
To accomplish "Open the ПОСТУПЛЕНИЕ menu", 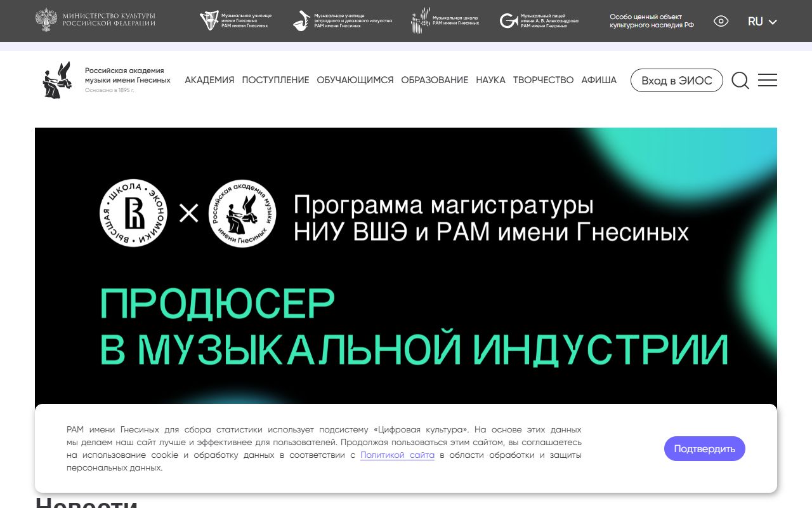I will tap(275, 80).
